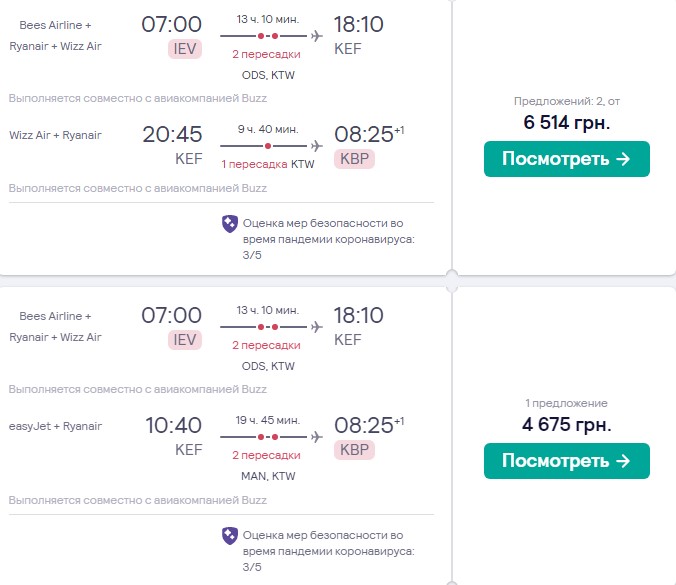
Task: Click the 4 675 грн. price
Action: pos(566,424)
